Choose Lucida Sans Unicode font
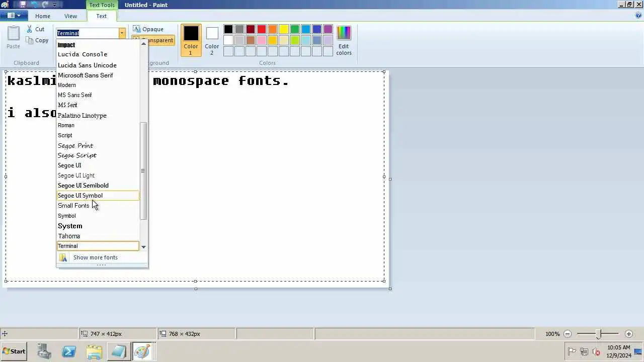Screen dimensions: 644x362 [x=98, y=65]
